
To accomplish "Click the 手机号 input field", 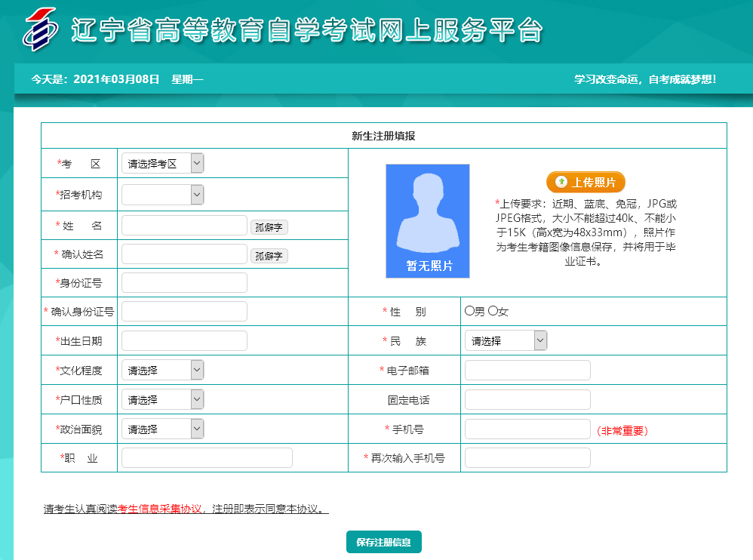I will 527,428.
